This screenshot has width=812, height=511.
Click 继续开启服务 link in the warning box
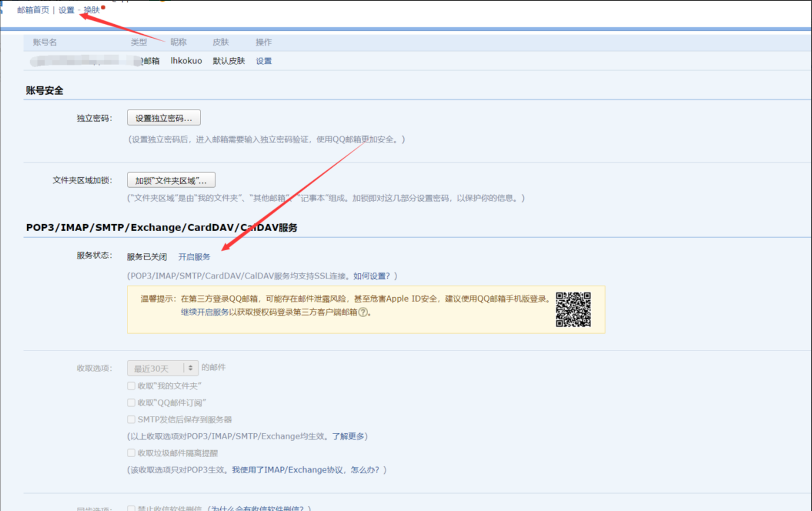pyautogui.click(x=205, y=312)
